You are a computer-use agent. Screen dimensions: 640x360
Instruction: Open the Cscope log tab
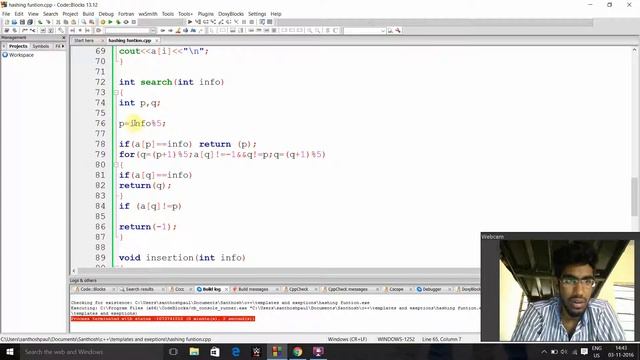click(396, 289)
